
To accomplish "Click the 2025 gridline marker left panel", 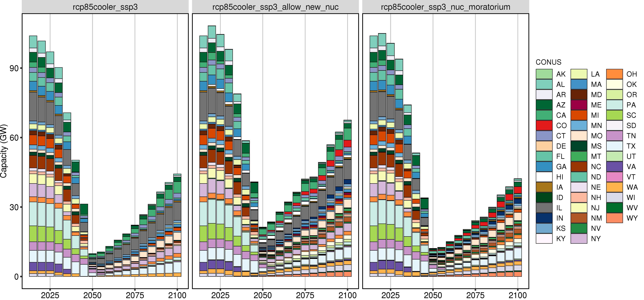I will click(49, 287).
